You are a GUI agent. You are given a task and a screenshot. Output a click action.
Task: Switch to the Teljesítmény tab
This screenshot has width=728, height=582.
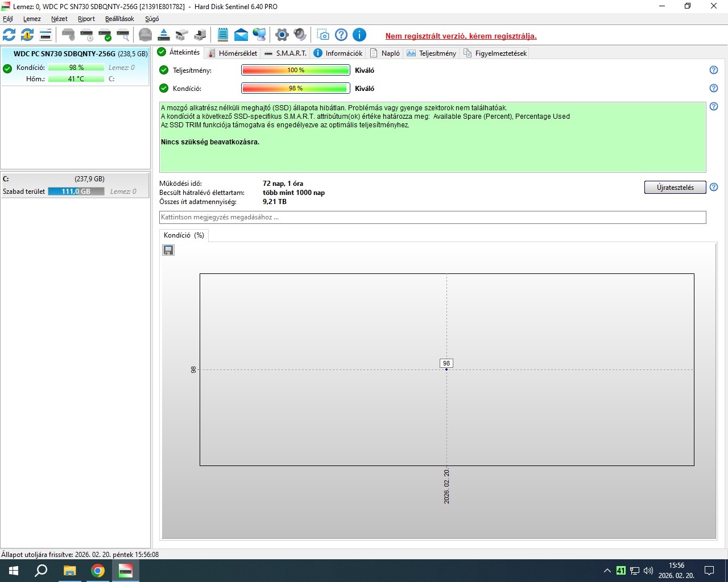tap(431, 53)
